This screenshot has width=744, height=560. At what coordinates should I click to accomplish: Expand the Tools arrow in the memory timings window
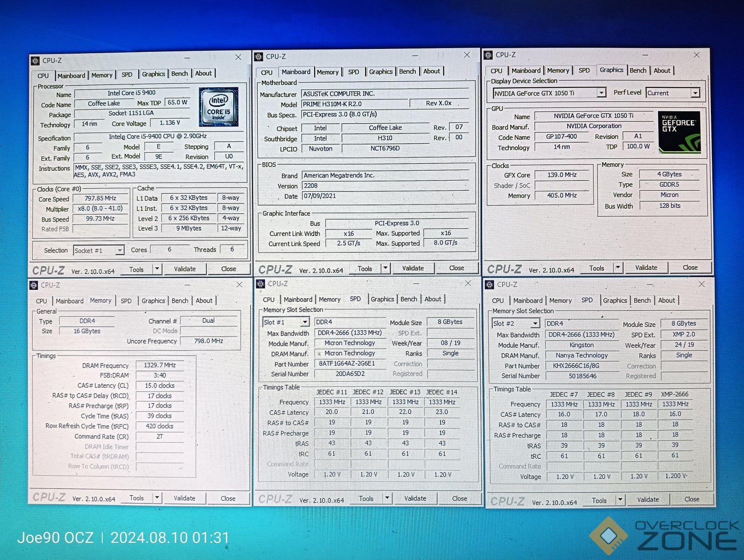(x=157, y=498)
